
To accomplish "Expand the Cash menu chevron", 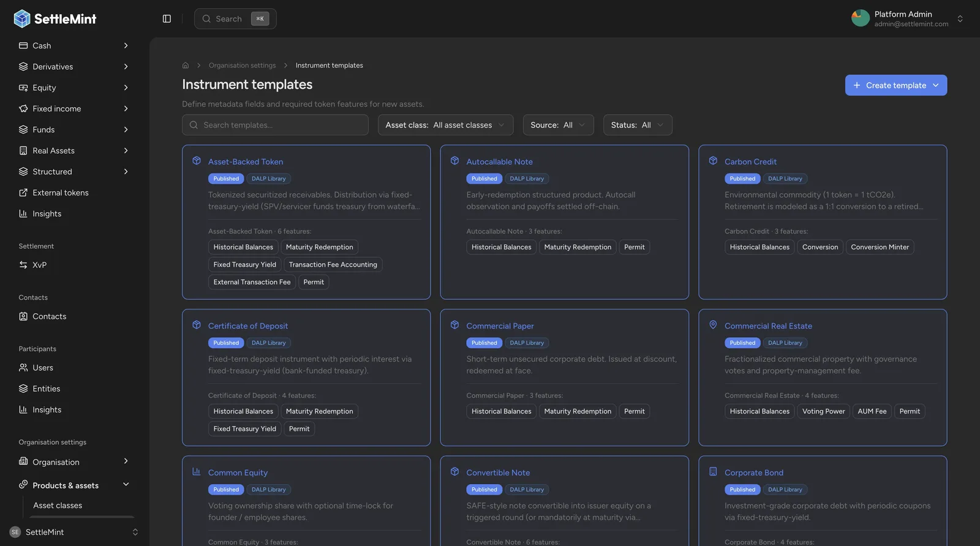I will pyautogui.click(x=126, y=45).
